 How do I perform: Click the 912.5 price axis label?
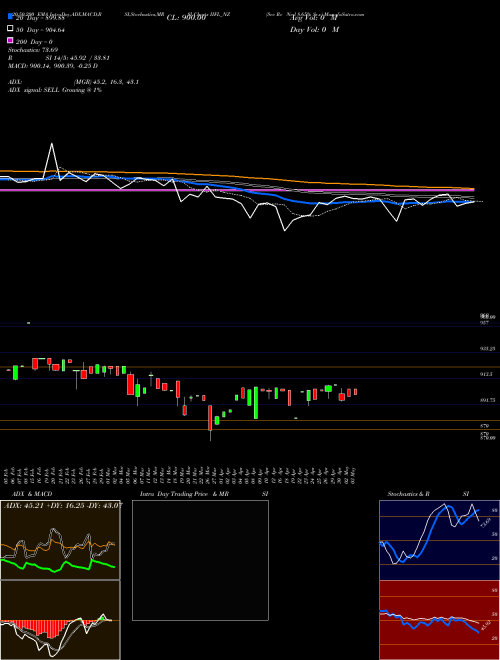(487, 374)
